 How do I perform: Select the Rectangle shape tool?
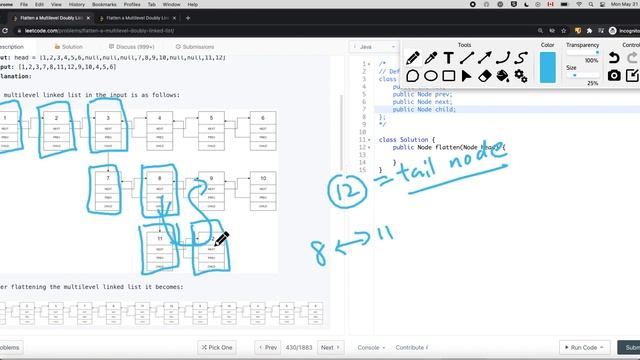[x=449, y=76]
